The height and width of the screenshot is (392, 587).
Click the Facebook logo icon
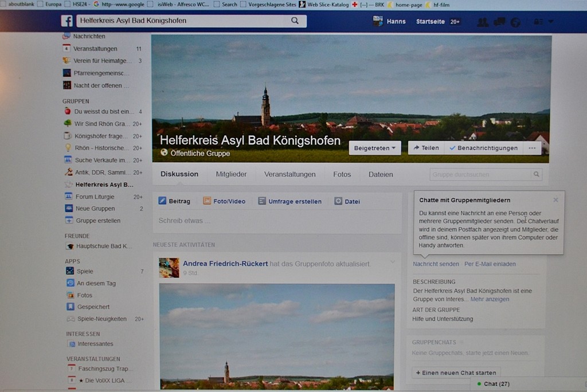click(67, 21)
